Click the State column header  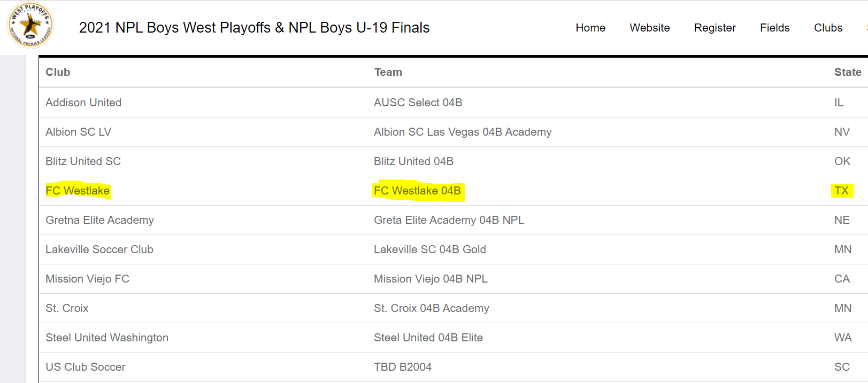pos(848,72)
